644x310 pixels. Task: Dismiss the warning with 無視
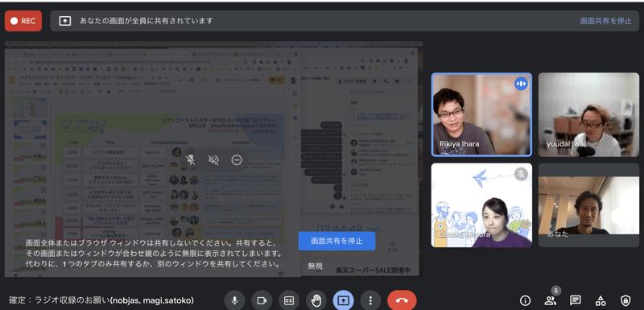point(315,266)
